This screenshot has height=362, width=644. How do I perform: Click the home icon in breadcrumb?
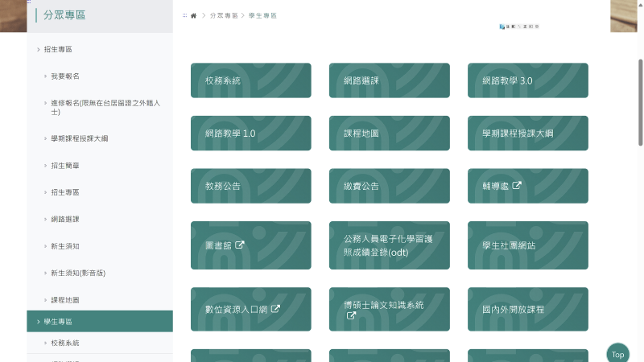click(x=193, y=16)
